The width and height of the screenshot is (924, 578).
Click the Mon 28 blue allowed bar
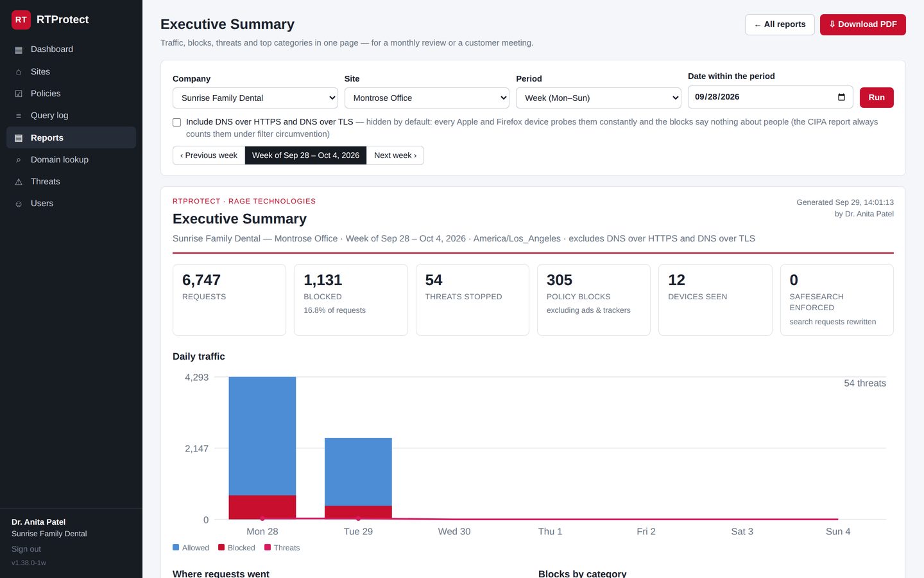click(262, 436)
